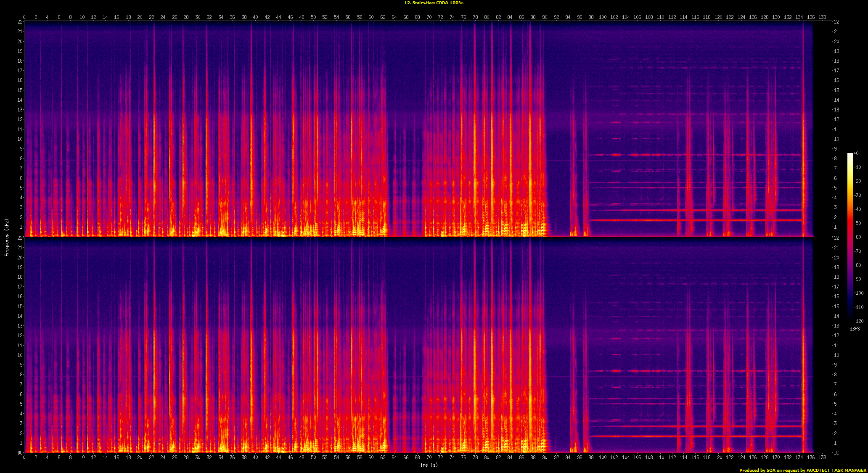This screenshot has height=473, width=868.
Task: Click the 138 second marker on the top time axis
Action: click(822, 17)
